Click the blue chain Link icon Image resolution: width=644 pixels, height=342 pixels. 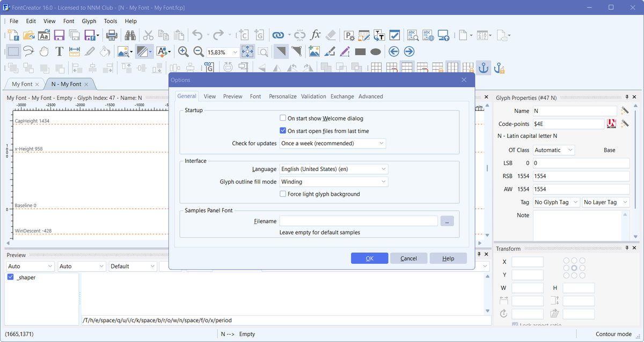(x=278, y=35)
